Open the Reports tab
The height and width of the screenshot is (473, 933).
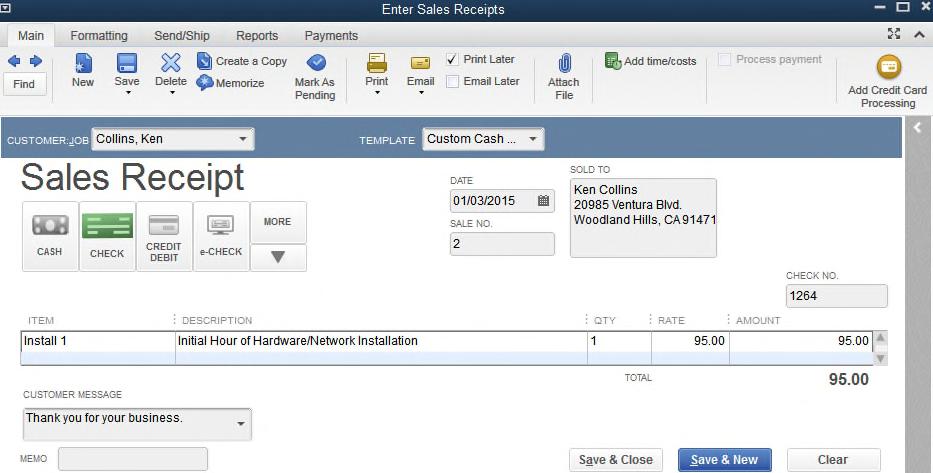click(x=257, y=36)
